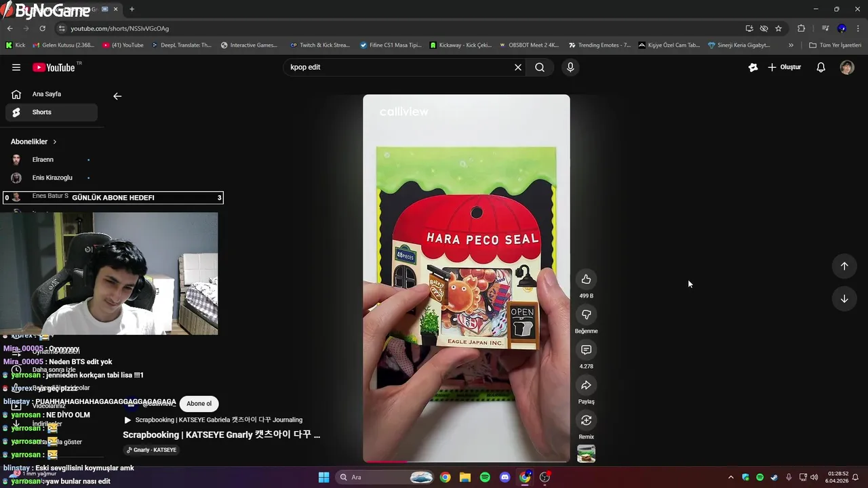868x488 pixels.
Task: Open the volume control in tray
Action: 814,477
